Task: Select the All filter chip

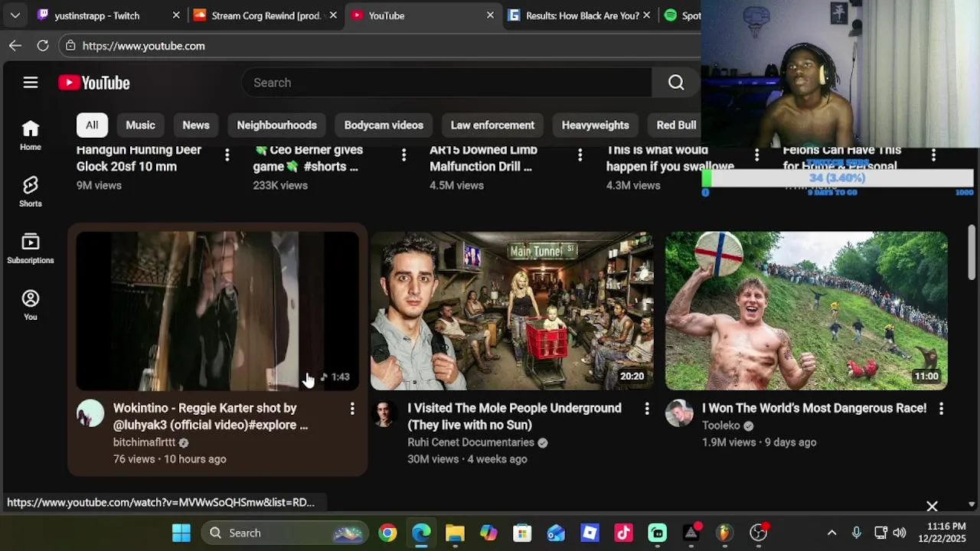Action: point(92,125)
